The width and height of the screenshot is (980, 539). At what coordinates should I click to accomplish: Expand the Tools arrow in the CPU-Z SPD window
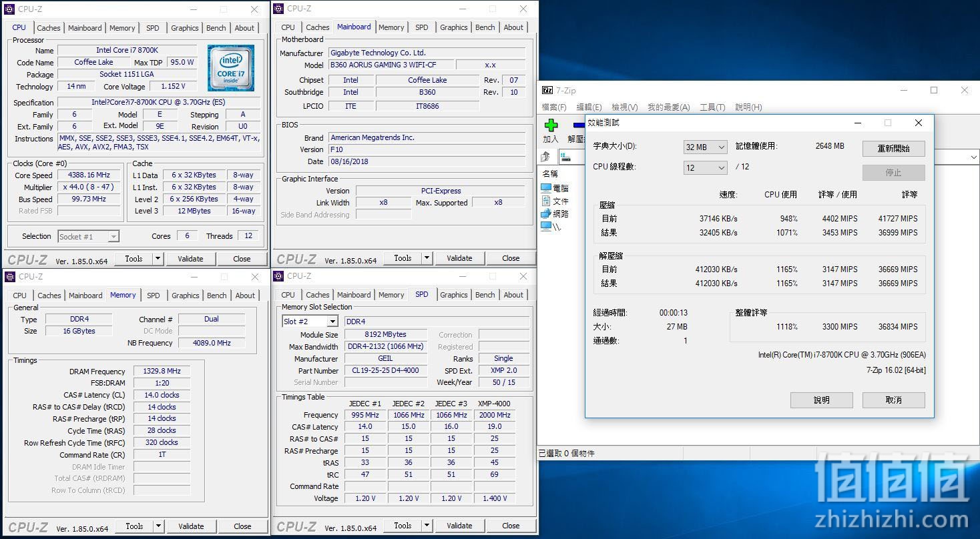tap(427, 526)
